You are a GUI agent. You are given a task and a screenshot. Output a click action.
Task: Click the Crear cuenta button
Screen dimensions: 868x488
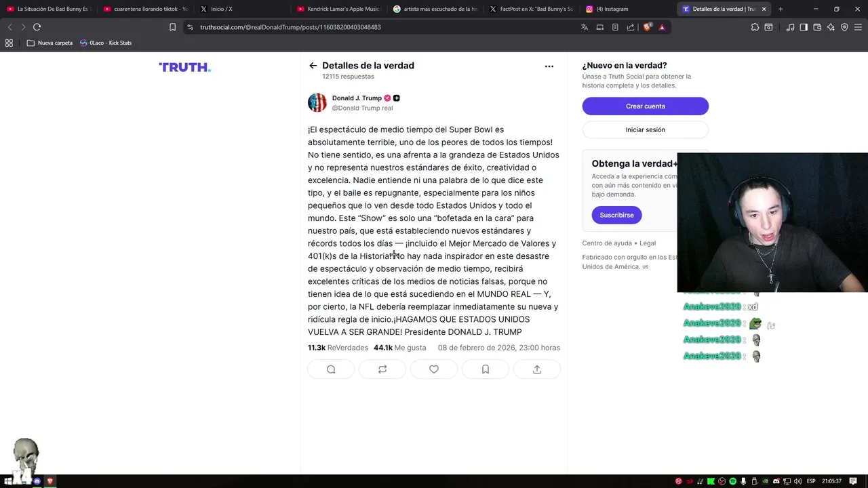[x=646, y=106]
